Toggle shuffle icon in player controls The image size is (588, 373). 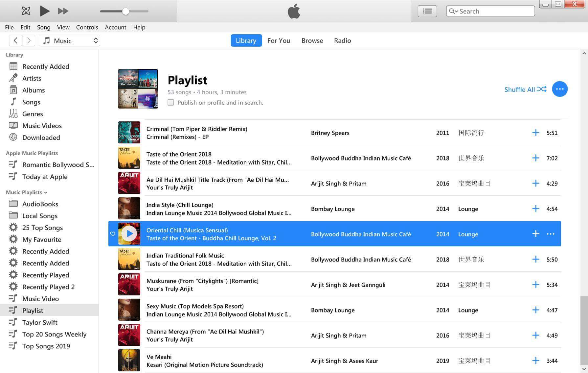click(x=26, y=11)
